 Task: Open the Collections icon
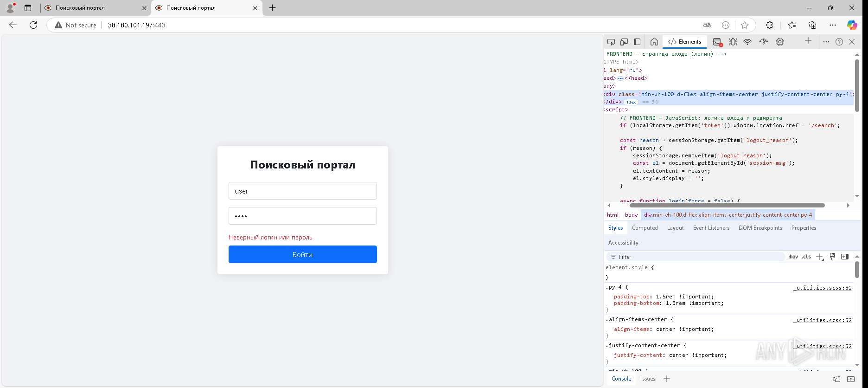coord(812,25)
